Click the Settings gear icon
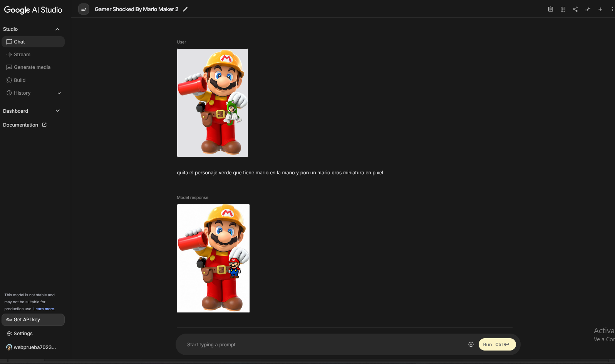 click(9, 334)
